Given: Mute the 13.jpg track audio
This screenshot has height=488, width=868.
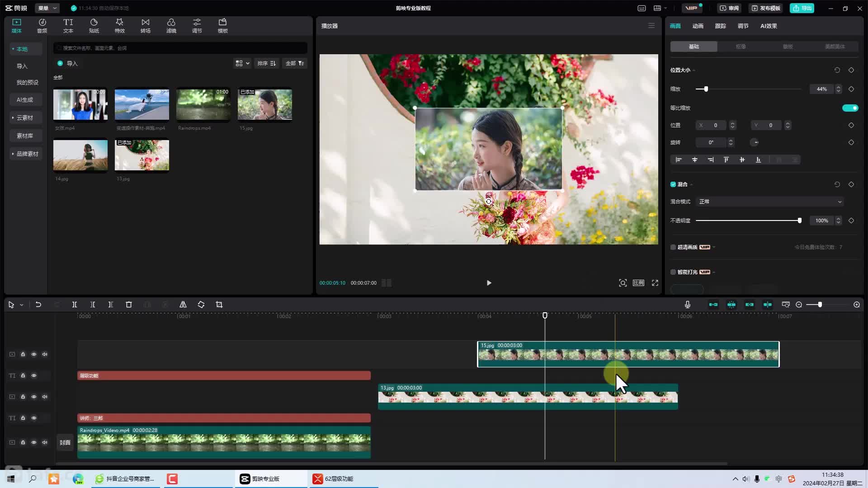Looking at the screenshot, I should pos(45,397).
